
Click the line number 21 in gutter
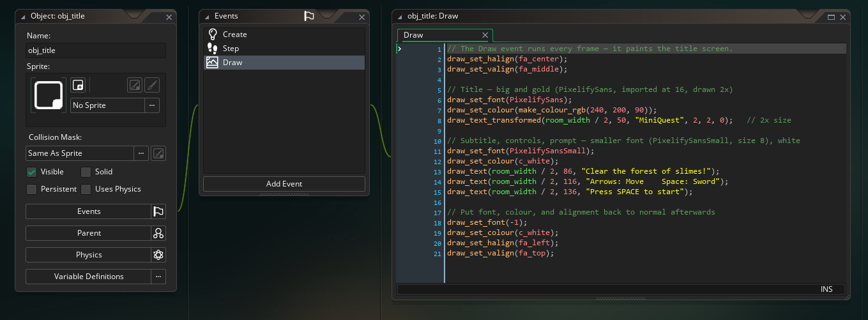tap(438, 253)
